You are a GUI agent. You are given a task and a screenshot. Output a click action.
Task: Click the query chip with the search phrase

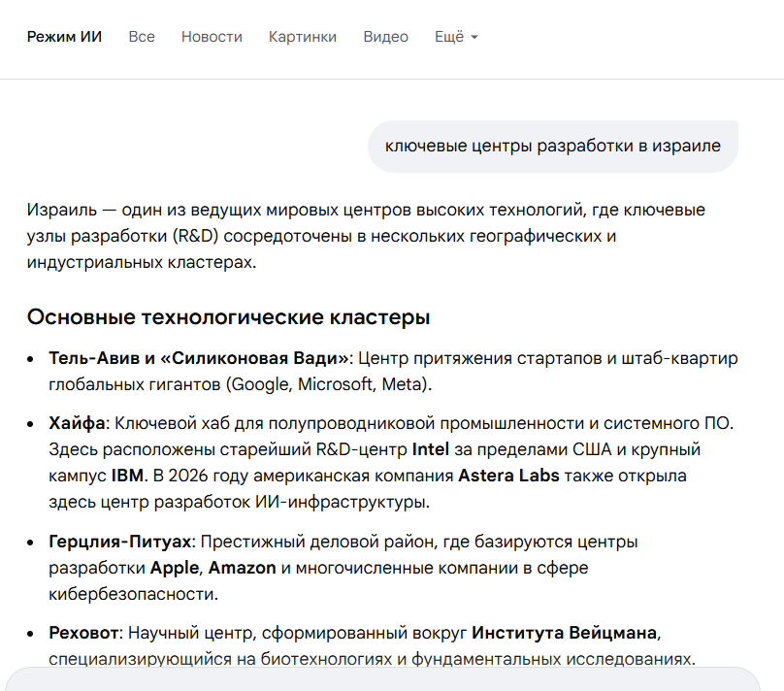click(552, 145)
